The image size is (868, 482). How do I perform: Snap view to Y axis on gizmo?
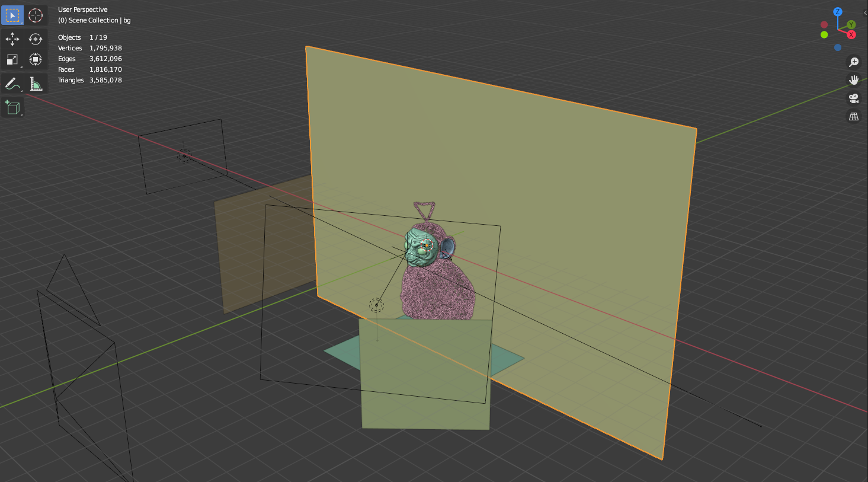tap(851, 24)
